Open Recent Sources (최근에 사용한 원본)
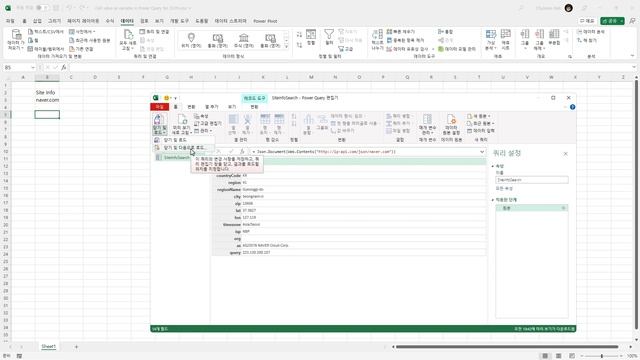Screen dimensions: 640x360 point(90,40)
